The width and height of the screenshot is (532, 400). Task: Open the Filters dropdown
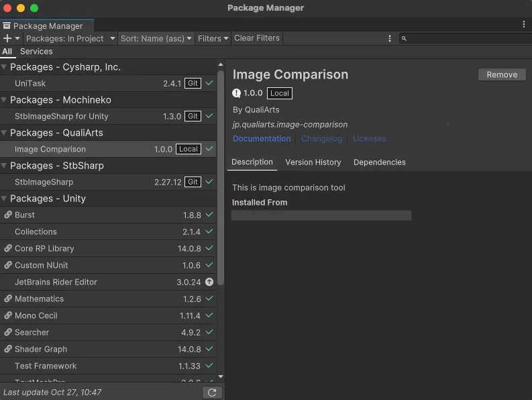pos(213,38)
